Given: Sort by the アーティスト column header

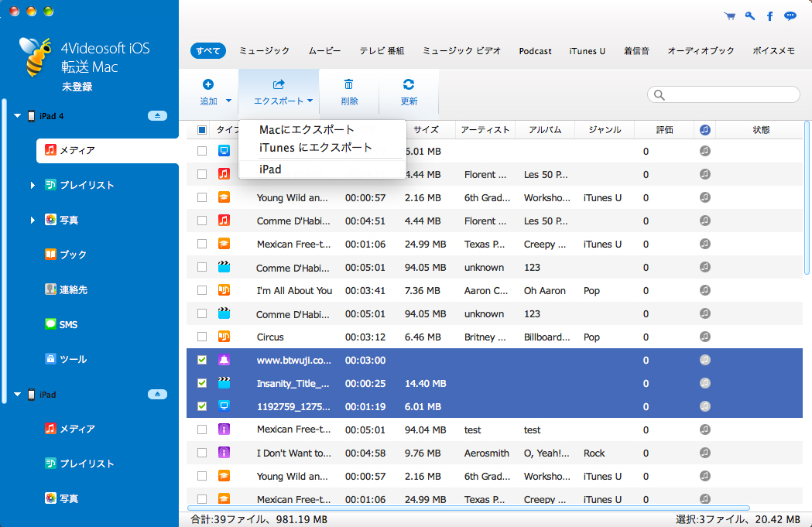Looking at the screenshot, I should [x=485, y=130].
